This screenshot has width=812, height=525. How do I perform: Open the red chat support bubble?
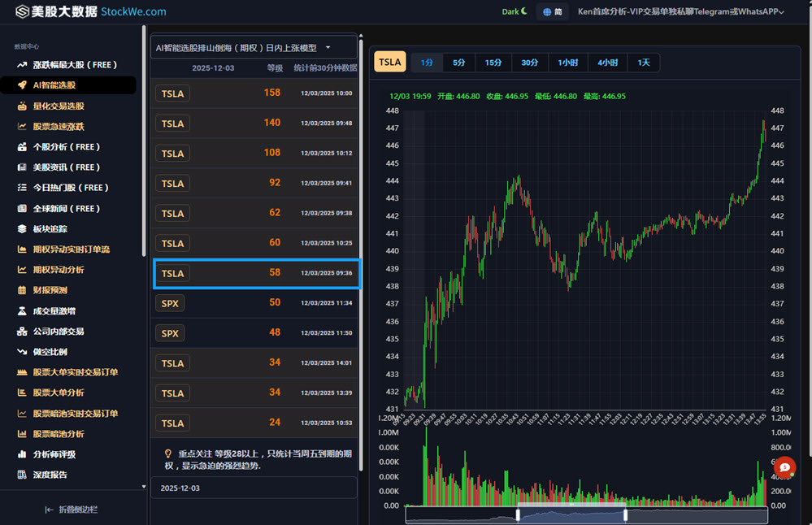(784, 468)
